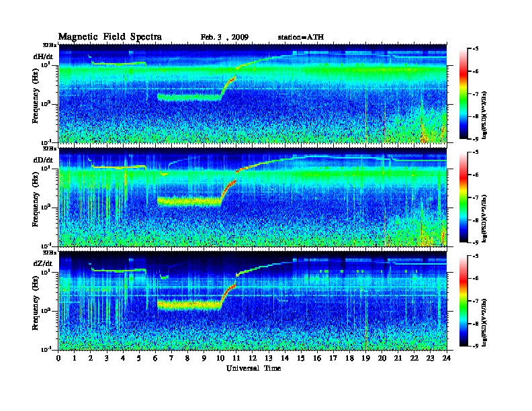Click the -9 tick on the dH/dt color bar

point(476,139)
